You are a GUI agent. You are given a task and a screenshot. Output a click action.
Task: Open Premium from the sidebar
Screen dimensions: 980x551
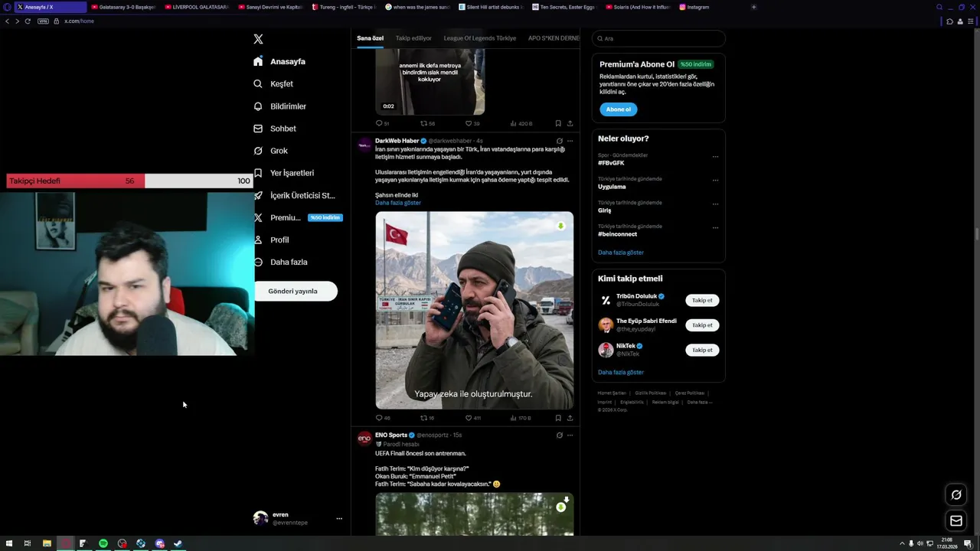tap(297, 217)
